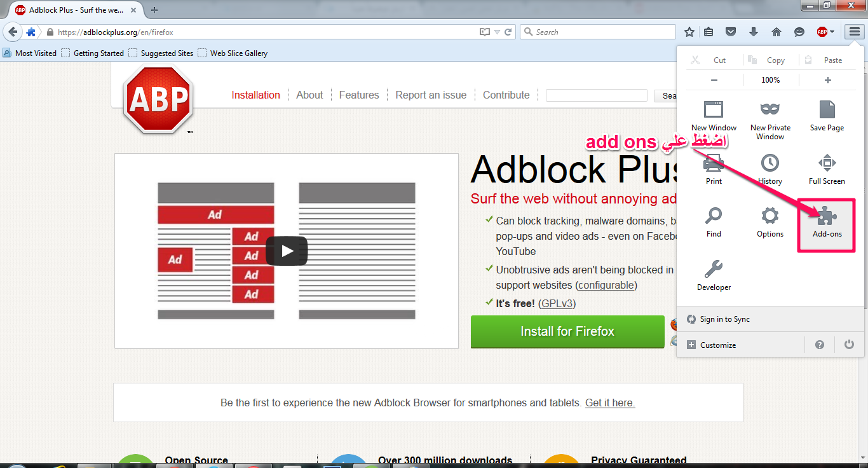Expand the Adblock Plus toolbar dropdown

832,32
